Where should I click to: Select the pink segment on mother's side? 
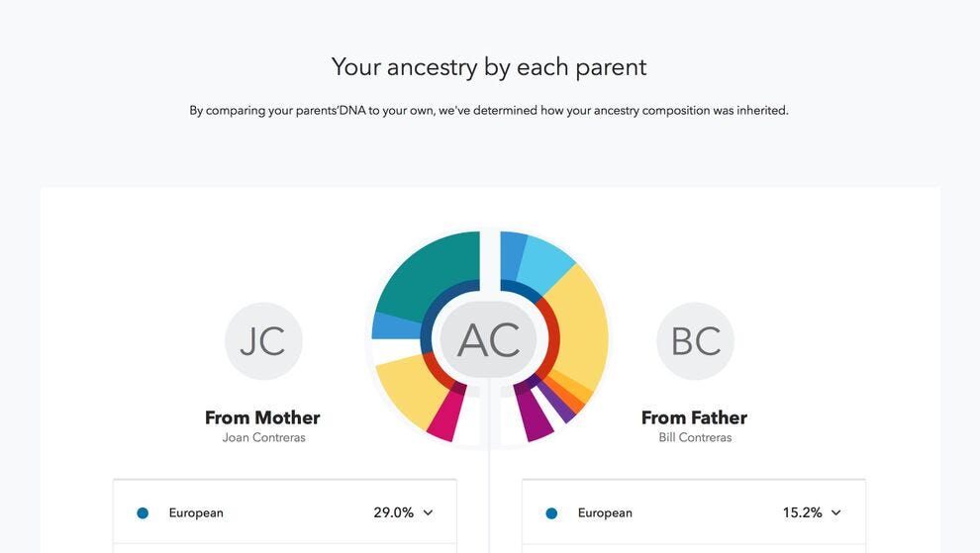[x=446, y=415]
